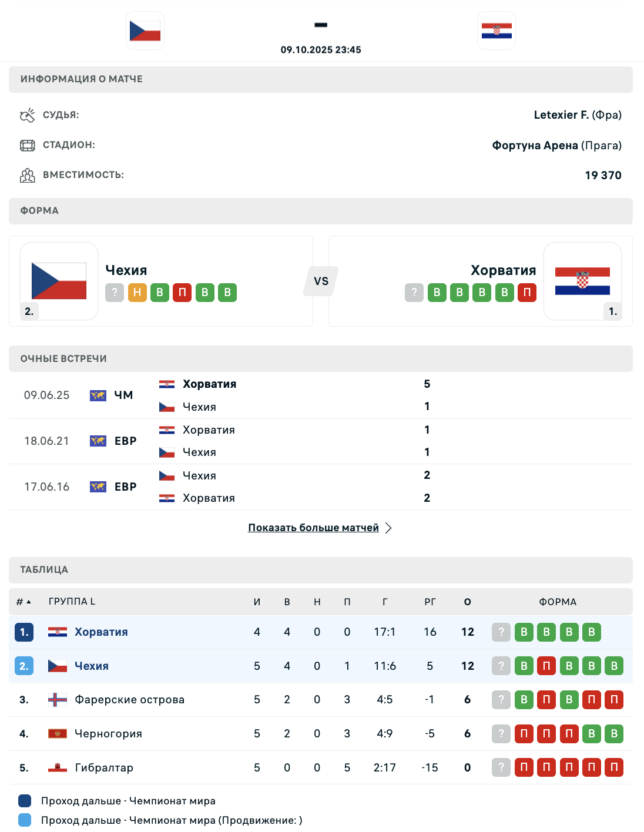Open Хорватия team page from the table
The height and width of the screenshot is (832, 644).
pyautogui.click(x=101, y=632)
